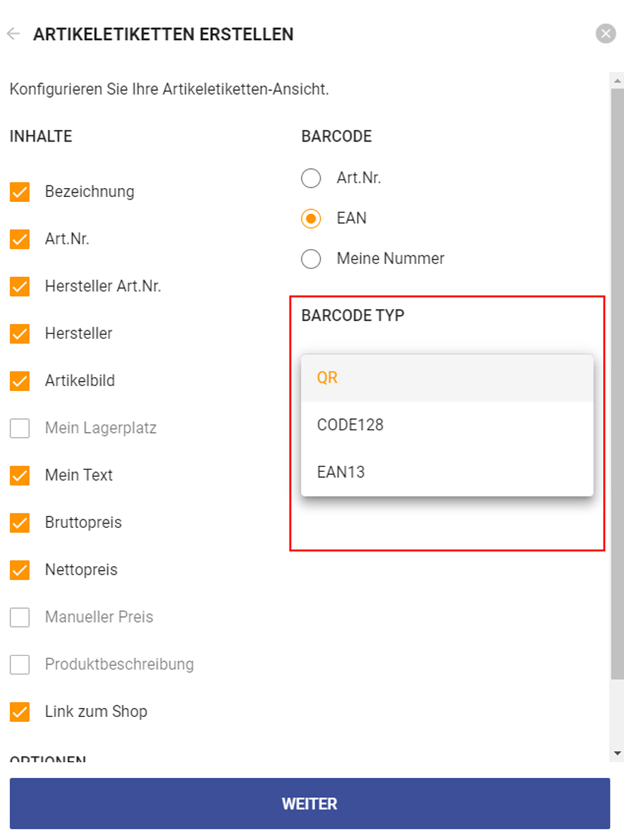
Task: Enable the Manueller Preis checkbox
Action: (20, 617)
